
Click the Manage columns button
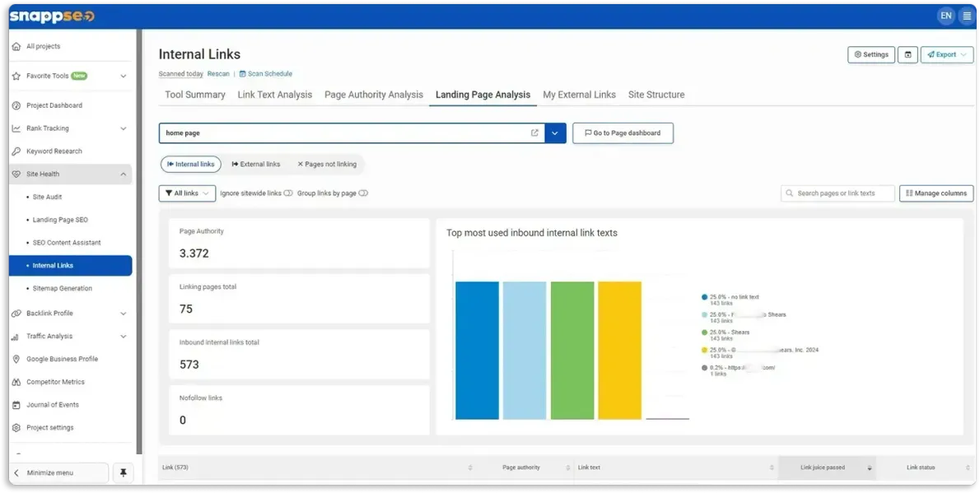[936, 193]
